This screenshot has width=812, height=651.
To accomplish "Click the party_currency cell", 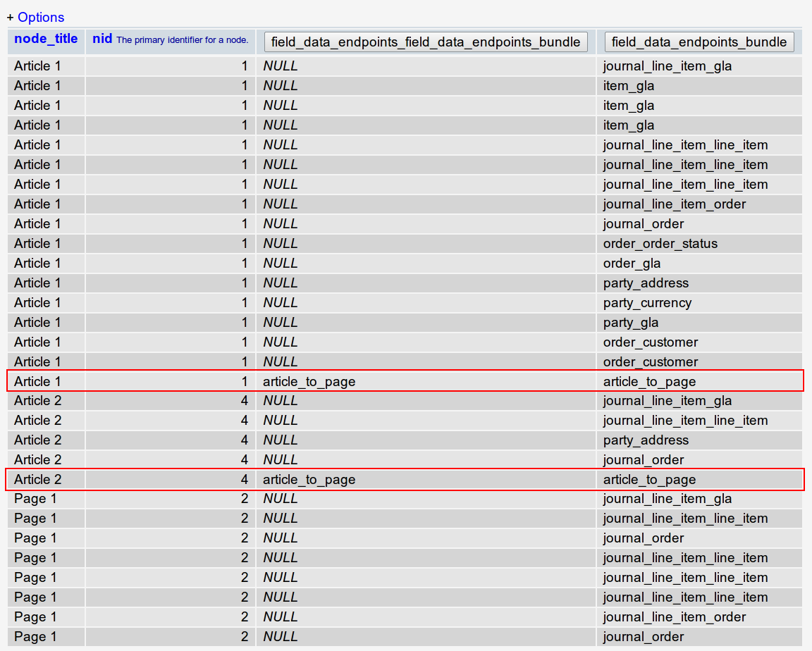I will (647, 303).
